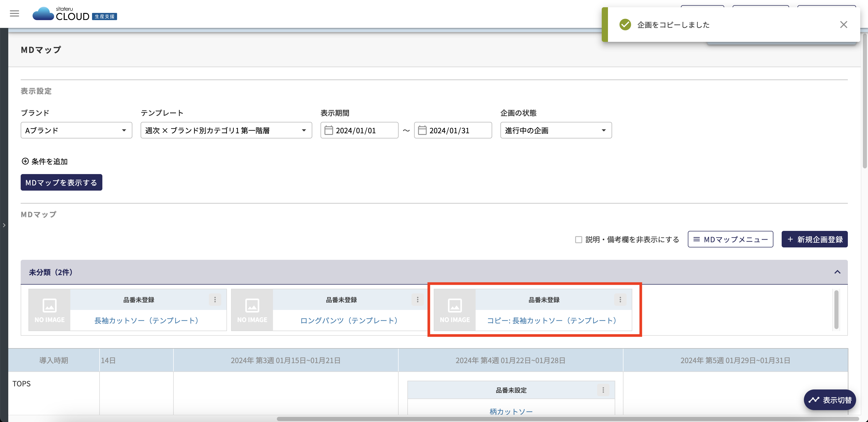Click the page vertical scrollbar

tap(865, 100)
